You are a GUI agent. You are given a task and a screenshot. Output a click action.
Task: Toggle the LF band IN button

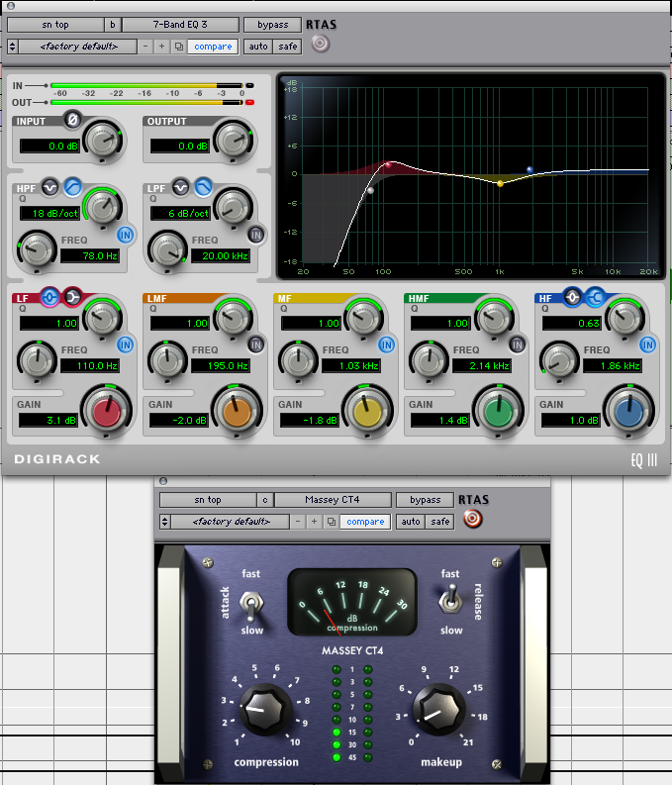tap(125, 344)
